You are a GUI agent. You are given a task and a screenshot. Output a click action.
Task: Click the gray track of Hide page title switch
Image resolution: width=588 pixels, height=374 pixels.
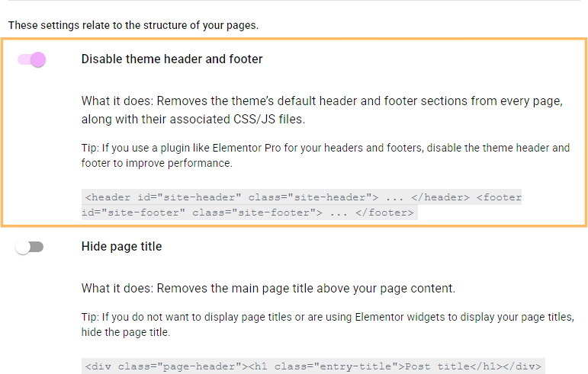[x=37, y=247]
